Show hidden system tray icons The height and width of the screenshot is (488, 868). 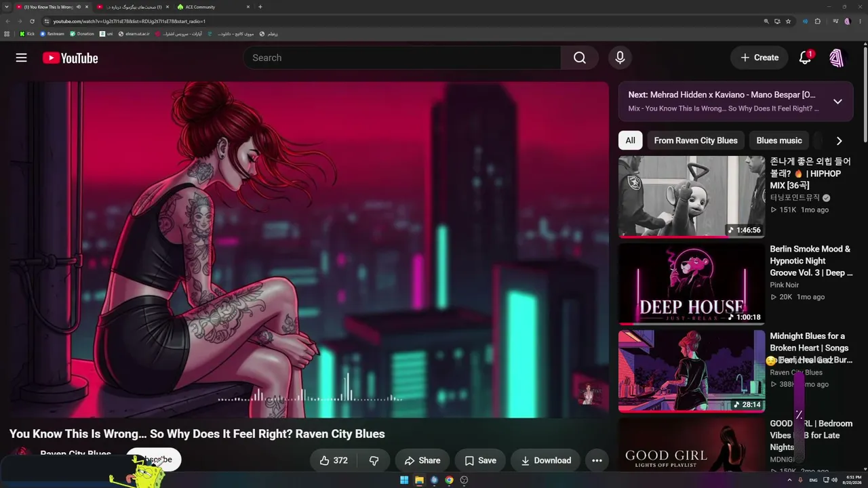click(x=789, y=480)
